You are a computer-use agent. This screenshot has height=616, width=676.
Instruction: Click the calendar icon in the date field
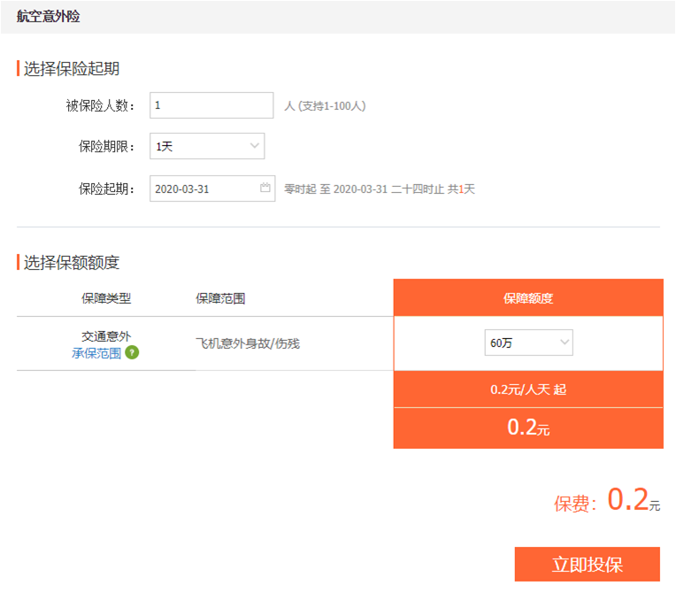[x=265, y=189]
